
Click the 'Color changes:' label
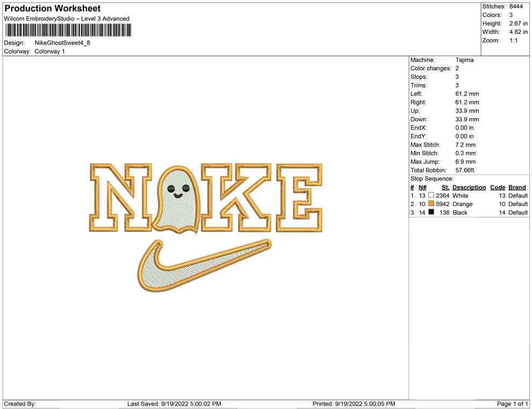point(431,69)
